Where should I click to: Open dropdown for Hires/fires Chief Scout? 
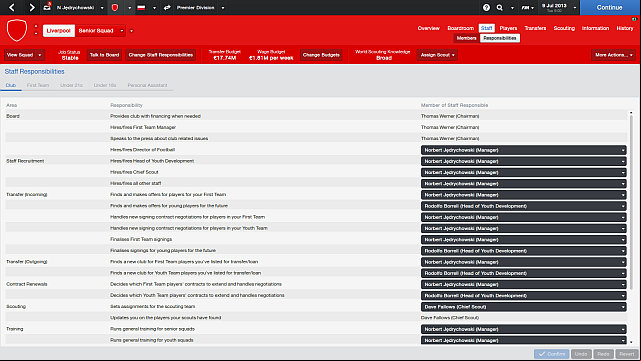[x=523, y=173]
